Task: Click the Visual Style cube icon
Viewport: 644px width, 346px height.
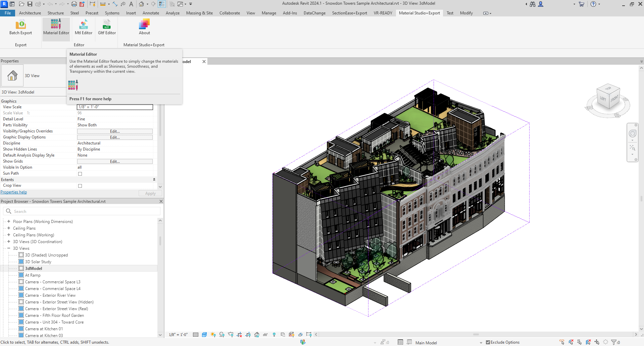Action: [204, 335]
